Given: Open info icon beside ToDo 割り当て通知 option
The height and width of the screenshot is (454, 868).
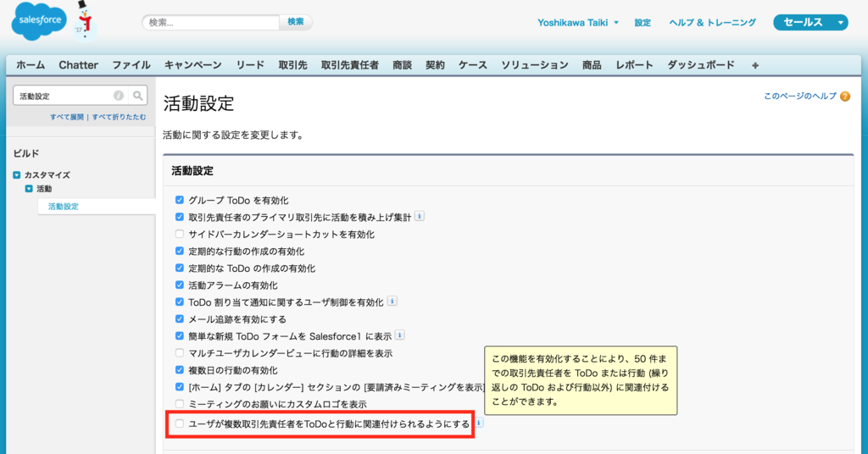Looking at the screenshot, I should click(x=392, y=302).
